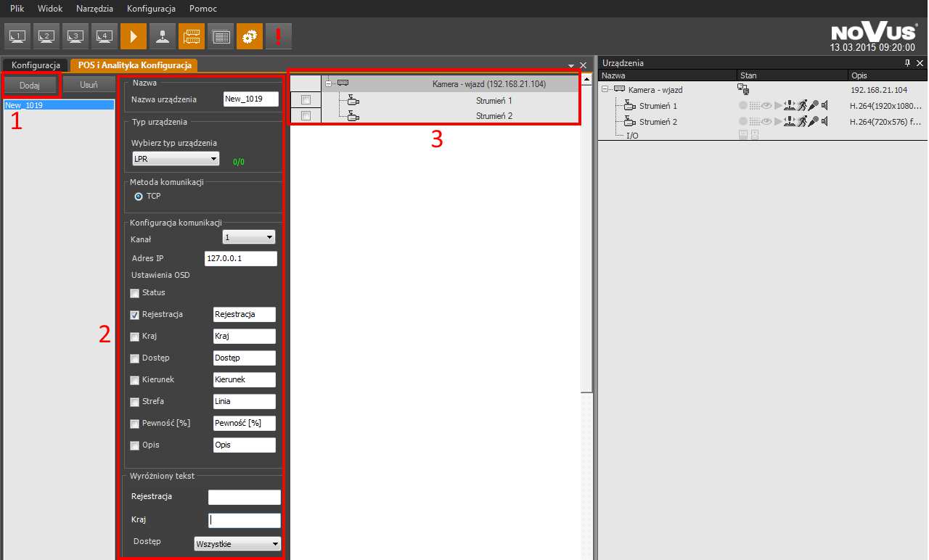Open the Dostęp Wszystkie dropdown
Viewport: 929px width, 560px height.
coord(238,543)
